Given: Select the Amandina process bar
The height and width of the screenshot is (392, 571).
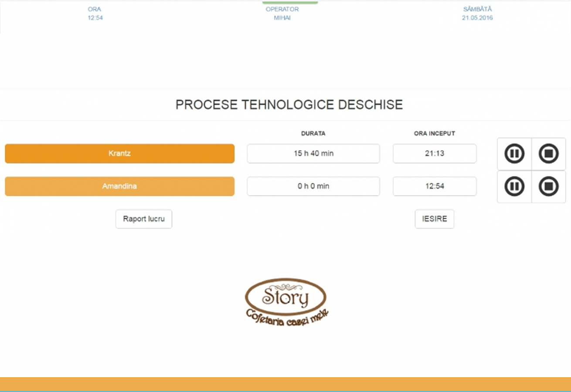Looking at the screenshot, I should coord(119,186).
